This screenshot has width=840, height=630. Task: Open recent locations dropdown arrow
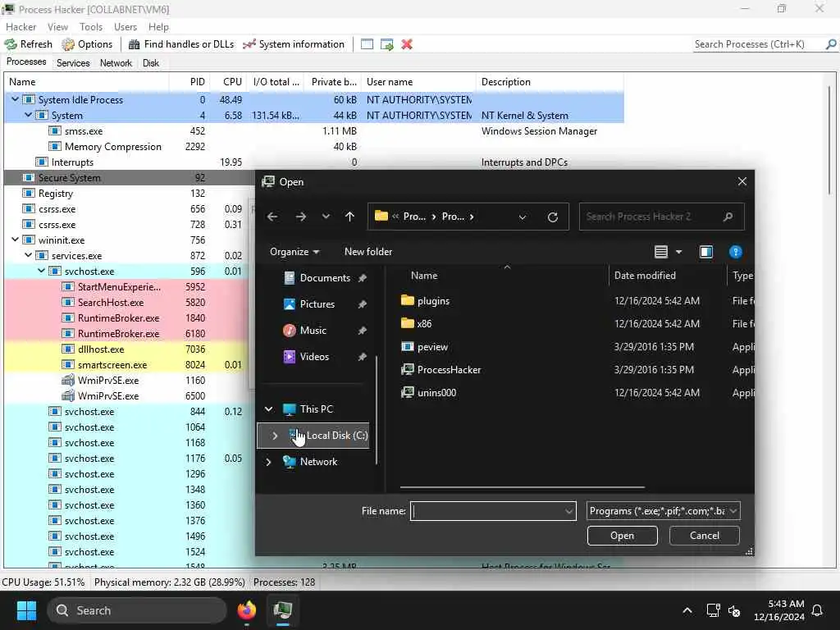(326, 217)
